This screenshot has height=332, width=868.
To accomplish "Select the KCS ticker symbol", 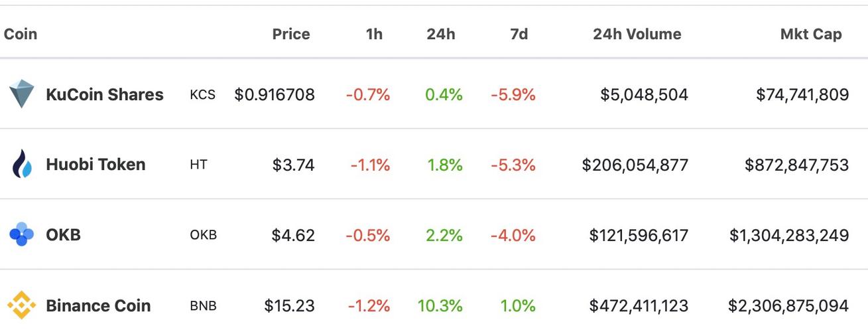I will pyautogui.click(x=202, y=95).
